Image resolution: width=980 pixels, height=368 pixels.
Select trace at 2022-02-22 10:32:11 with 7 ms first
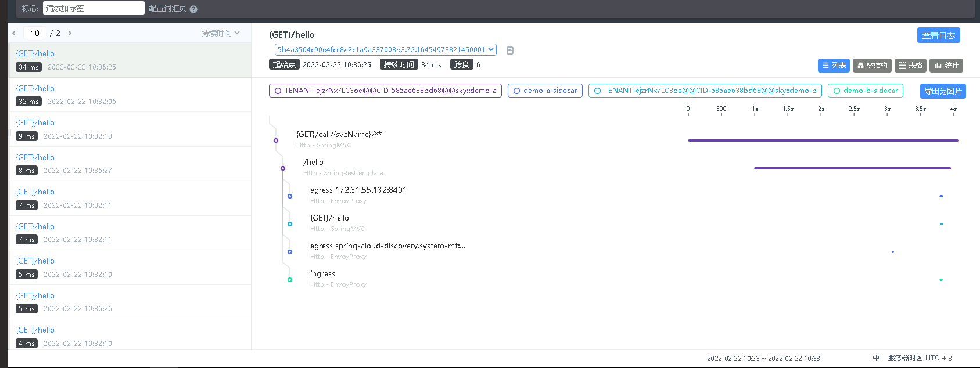point(130,199)
